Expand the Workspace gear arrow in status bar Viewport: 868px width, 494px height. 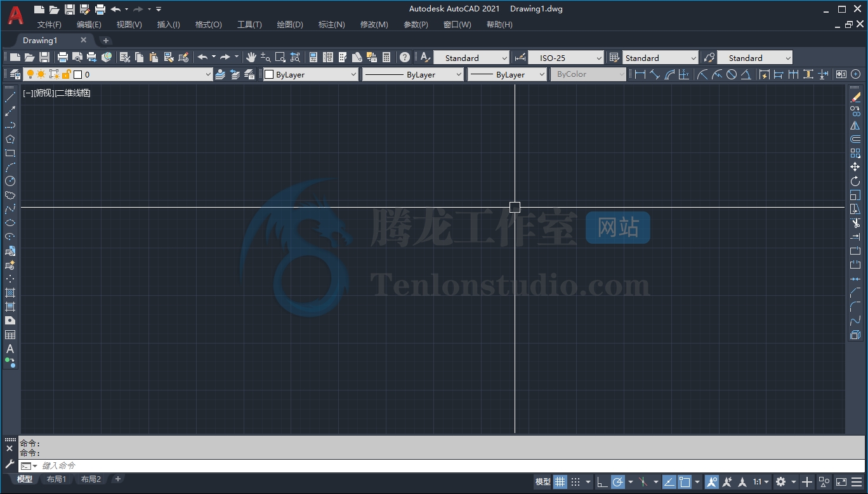794,482
